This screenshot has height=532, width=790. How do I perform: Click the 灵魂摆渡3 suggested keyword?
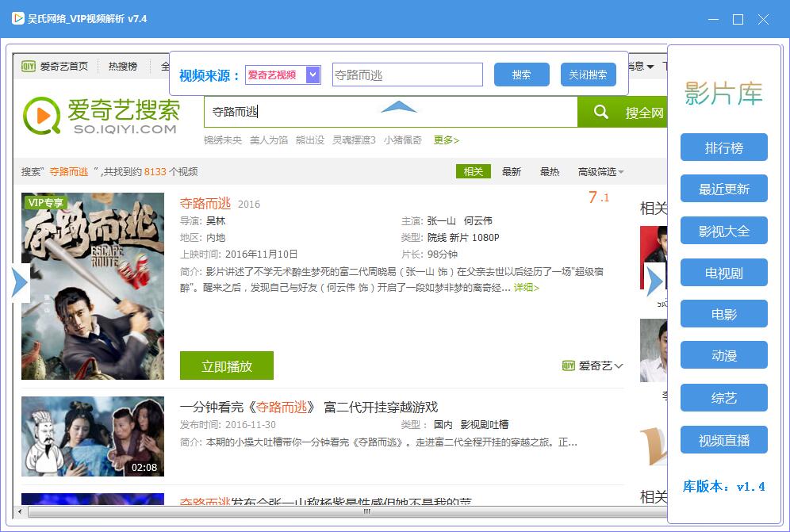tap(355, 140)
